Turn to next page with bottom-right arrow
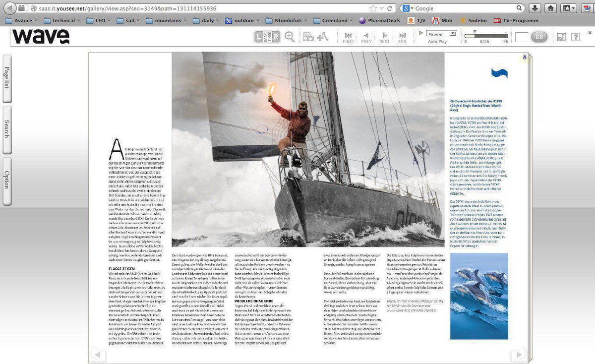 (x=519, y=355)
